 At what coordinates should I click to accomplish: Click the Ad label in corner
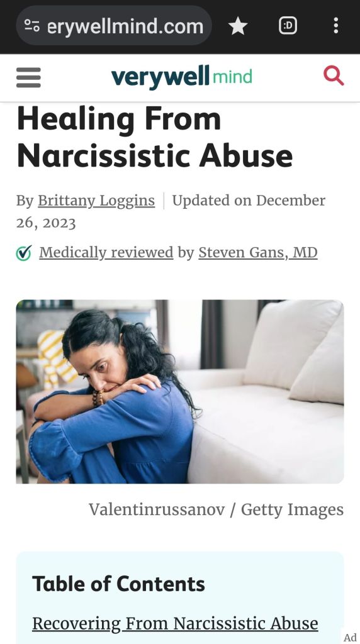pos(350,637)
